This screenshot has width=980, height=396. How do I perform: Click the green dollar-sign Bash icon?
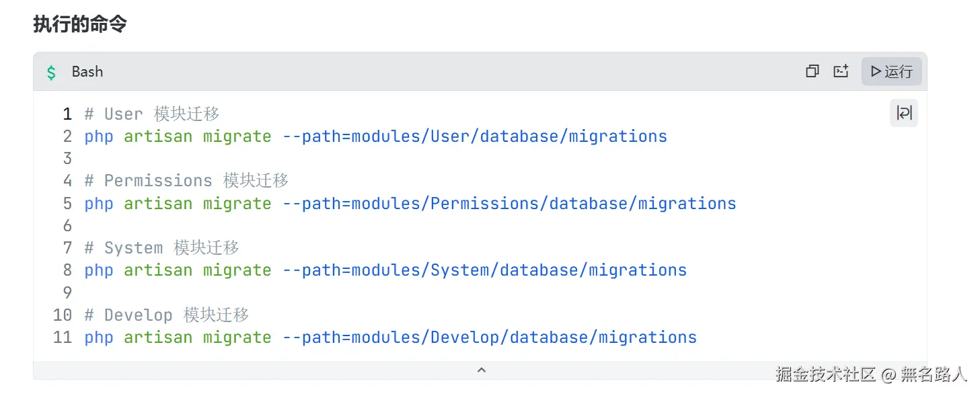(x=51, y=72)
